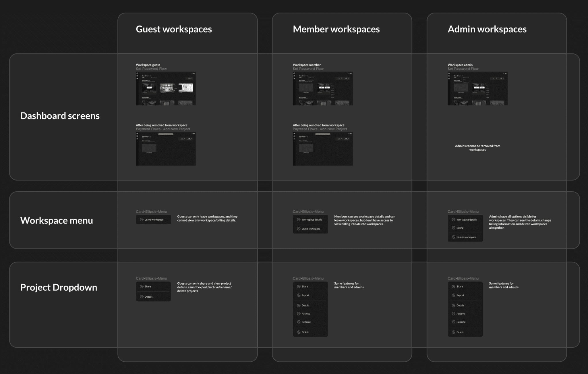Viewport: 588px width, 374px height.
Task: Click the 'Payment Flows- Add New Project' label in the Guest column
Action: (163, 129)
